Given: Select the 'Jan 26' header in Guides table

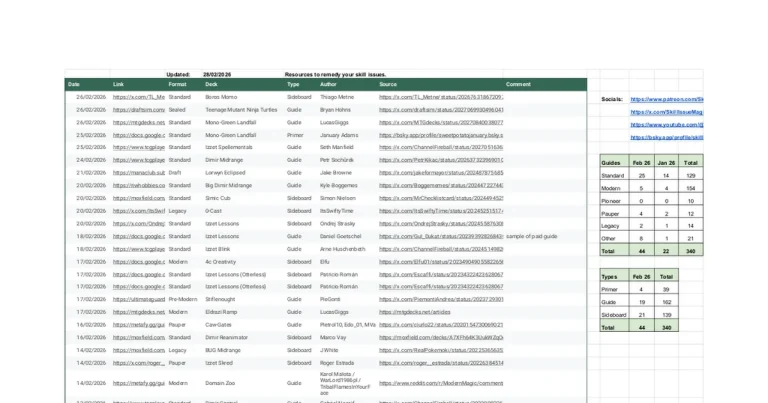Looking at the screenshot, I should pos(666,163).
